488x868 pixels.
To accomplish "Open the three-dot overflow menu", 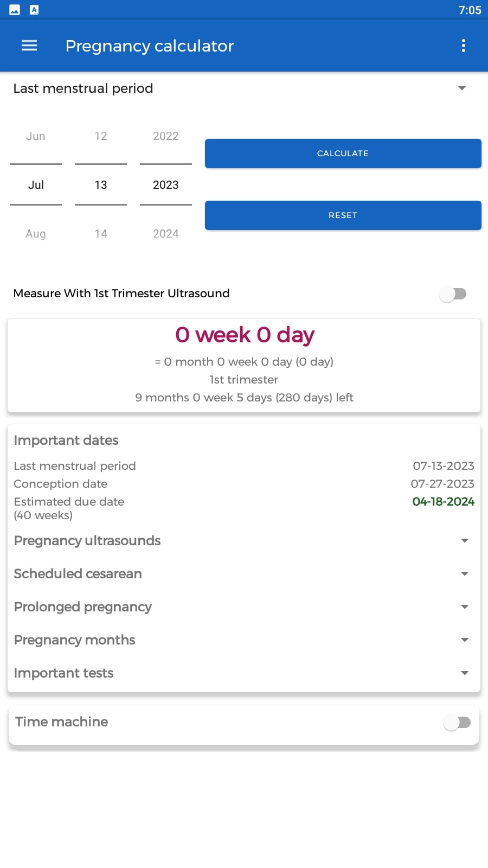I will (x=463, y=46).
